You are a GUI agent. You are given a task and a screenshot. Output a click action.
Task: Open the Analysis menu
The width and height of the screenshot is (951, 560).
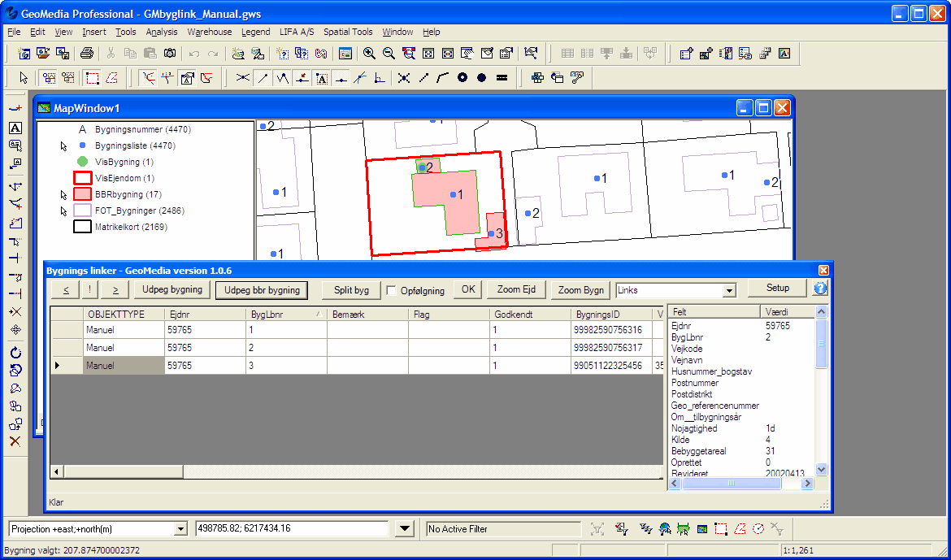[x=161, y=32]
